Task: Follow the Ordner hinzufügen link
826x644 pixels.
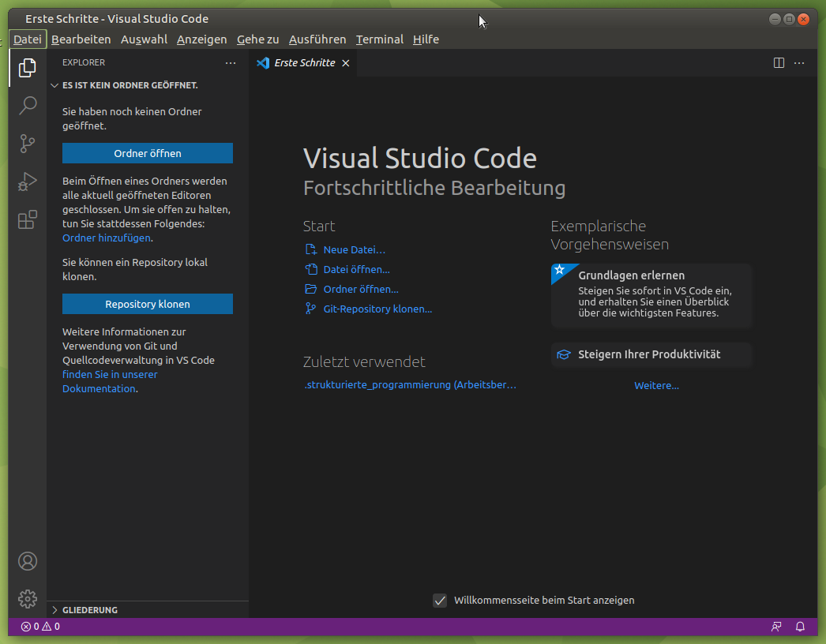Action: 107,238
